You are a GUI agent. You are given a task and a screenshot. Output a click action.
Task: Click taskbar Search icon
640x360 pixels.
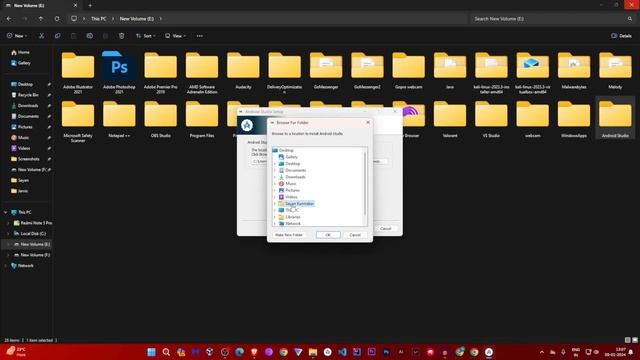[x=166, y=352]
